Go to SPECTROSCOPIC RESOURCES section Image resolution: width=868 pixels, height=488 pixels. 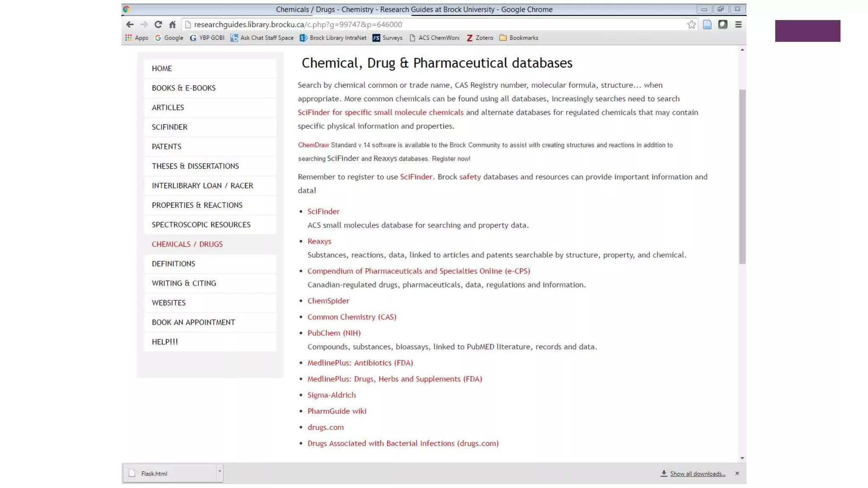201,225
